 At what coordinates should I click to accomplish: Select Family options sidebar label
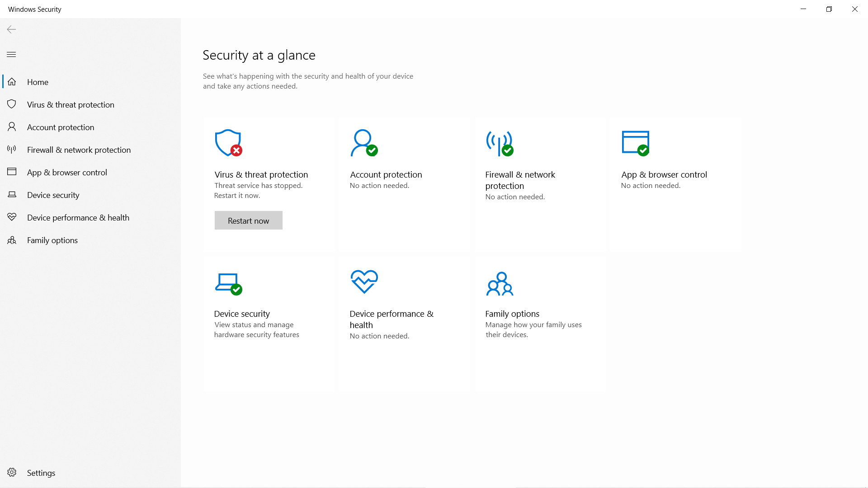click(52, 240)
